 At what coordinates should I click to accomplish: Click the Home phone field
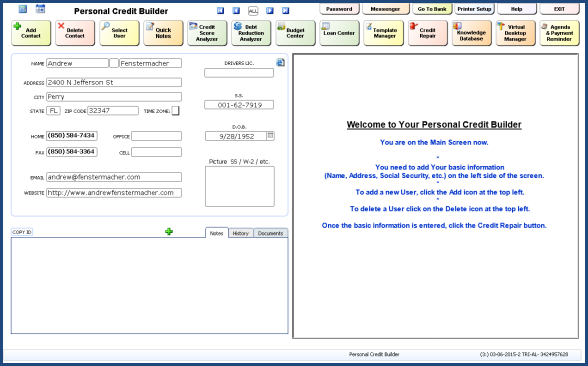tap(72, 136)
